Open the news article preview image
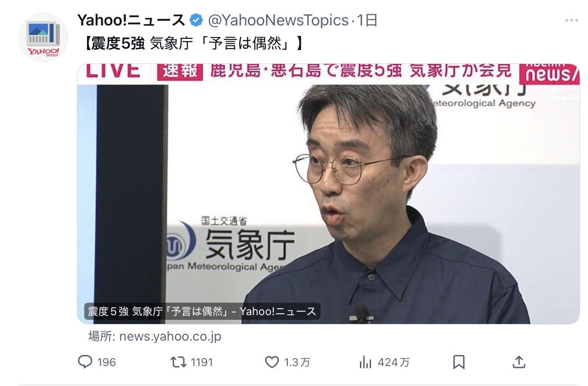Image resolution: width=588 pixels, height=386 pixels. pyautogui.click(x=328, y=194)
